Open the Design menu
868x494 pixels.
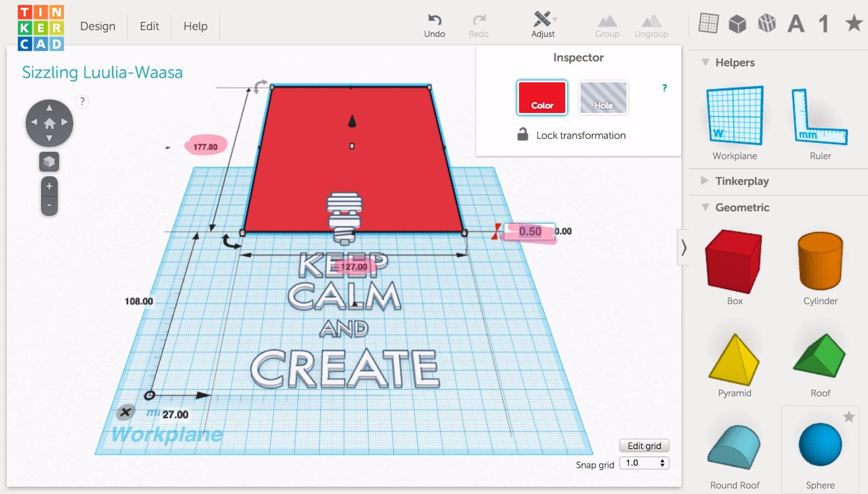pyautogui.click(x=97, y=26)
